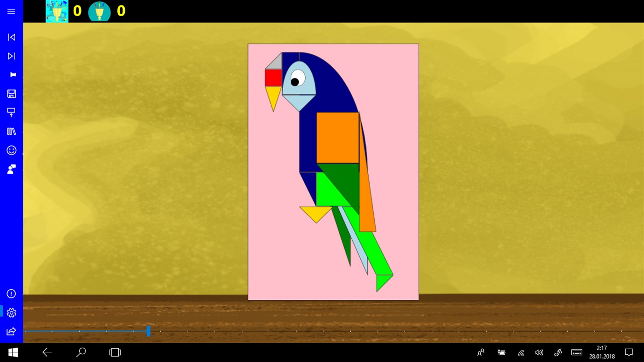The width and height of the screenshot is (644, 362).
Task: Click the parrot tangram picture
Action: coord(333,171)
